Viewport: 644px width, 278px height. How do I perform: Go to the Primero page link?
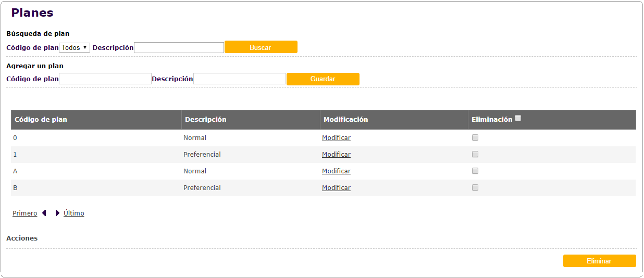coord(25,213)
